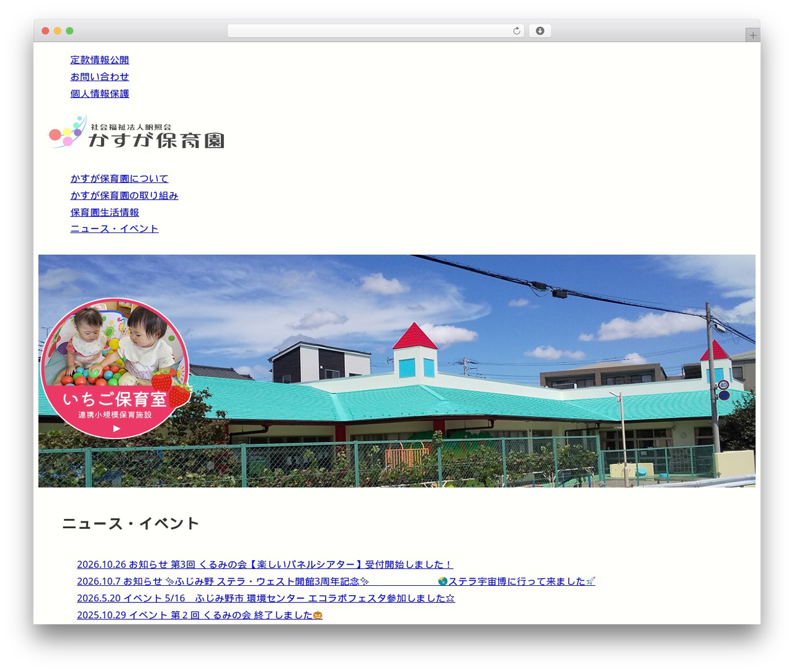Go to お問い合わせ page
This screenshot has height=672, width=794.
(100, 77)
